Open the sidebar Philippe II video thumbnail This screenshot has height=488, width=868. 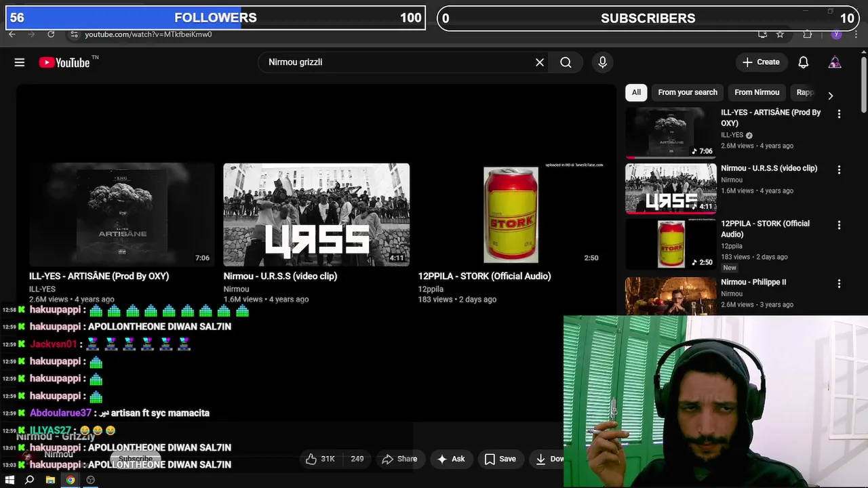pos(671,296)
